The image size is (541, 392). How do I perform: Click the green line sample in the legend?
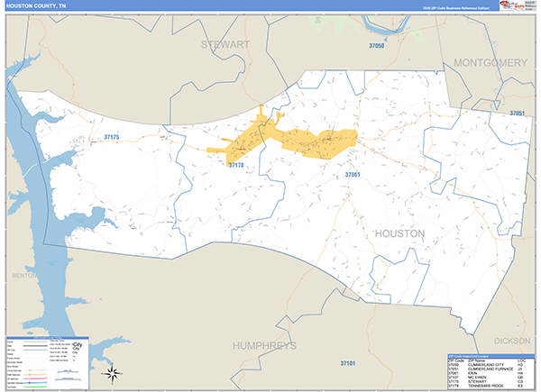[x=35, y=387]
